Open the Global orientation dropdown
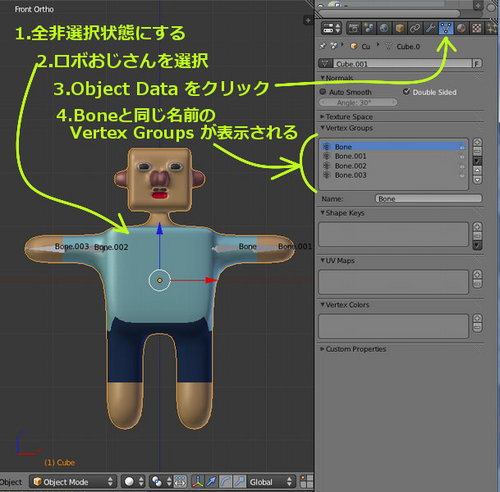This screenshot has height=492, width=500. pyautogui.click(x=271, y=482)
